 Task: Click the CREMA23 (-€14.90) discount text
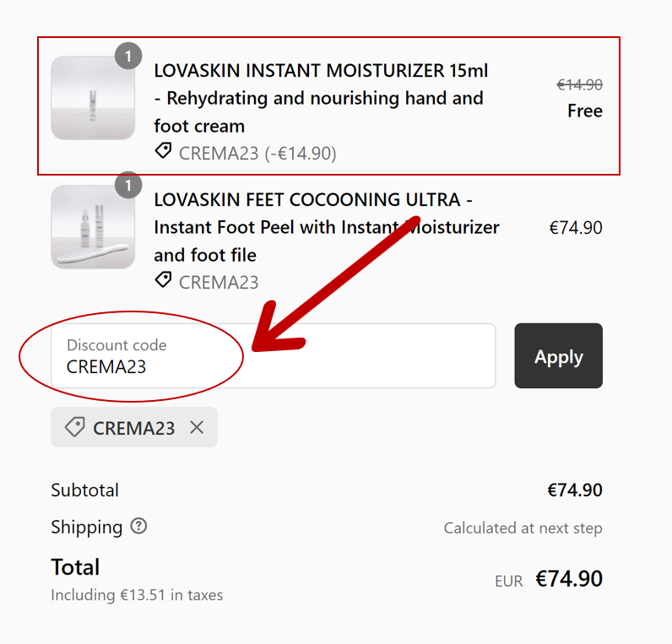(x=257, y=153)
